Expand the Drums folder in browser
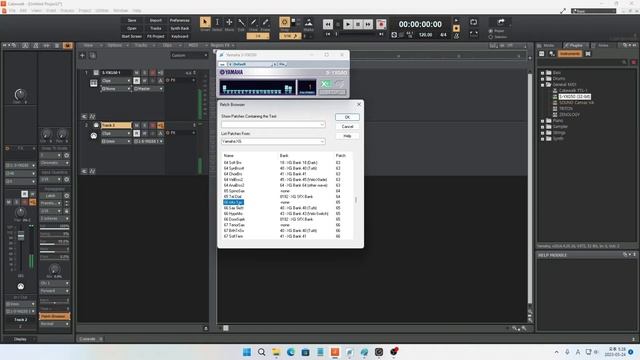 pos(542,78)
